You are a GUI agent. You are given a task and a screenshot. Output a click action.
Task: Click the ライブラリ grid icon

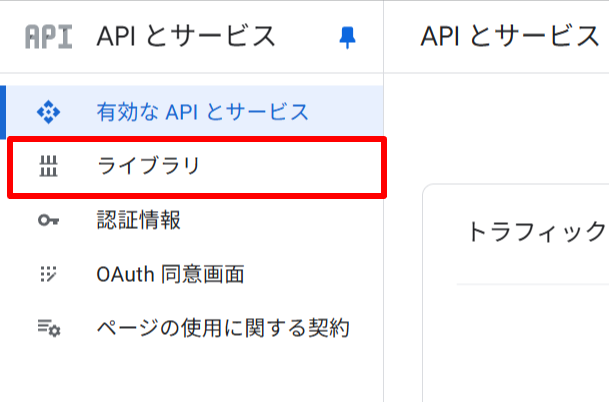[49, 166]
